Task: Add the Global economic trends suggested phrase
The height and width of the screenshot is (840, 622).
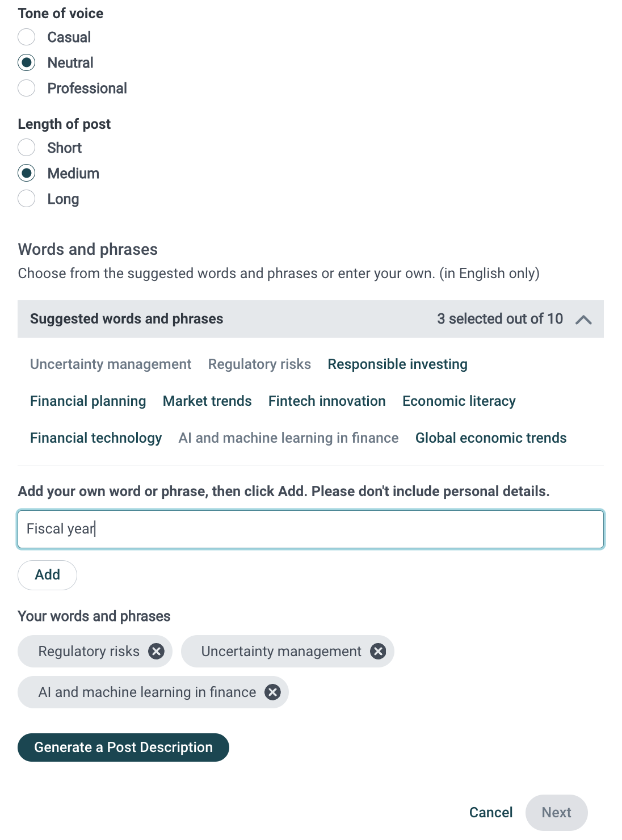Action: 491,438
